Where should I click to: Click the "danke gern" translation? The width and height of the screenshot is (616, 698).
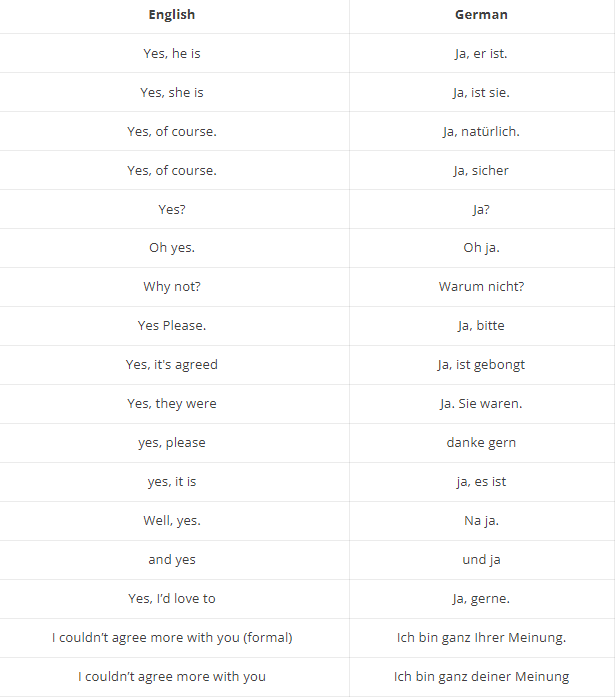coord(481,443)
